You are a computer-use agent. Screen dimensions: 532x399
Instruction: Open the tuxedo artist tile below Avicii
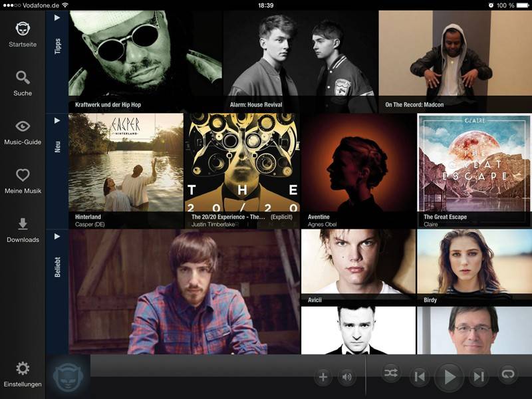tap(358, 331)
